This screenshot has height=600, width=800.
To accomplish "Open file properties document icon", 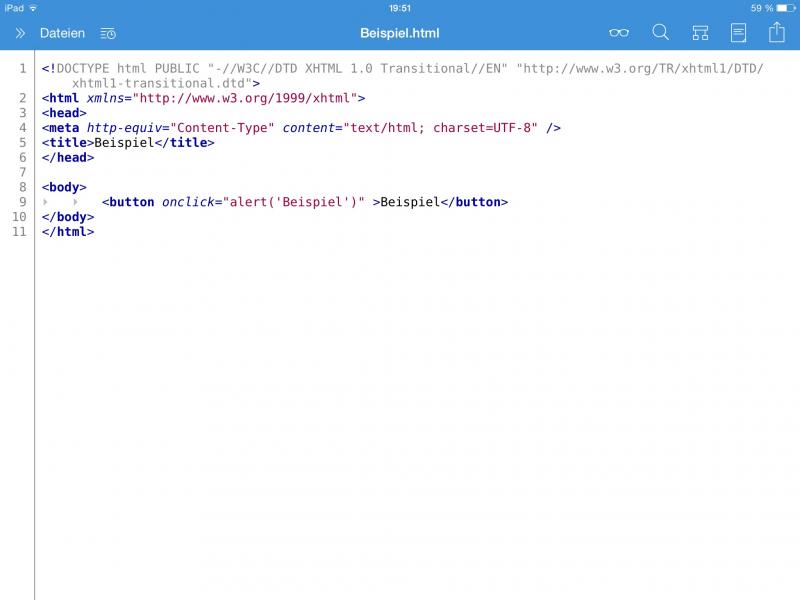I will tap(738, 33).
